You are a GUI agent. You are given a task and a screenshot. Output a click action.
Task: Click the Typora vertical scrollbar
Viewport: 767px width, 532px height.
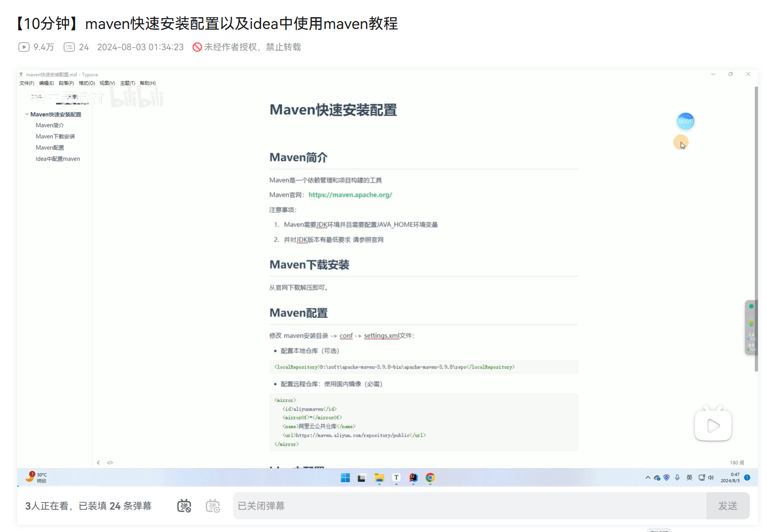pos(756,229)
